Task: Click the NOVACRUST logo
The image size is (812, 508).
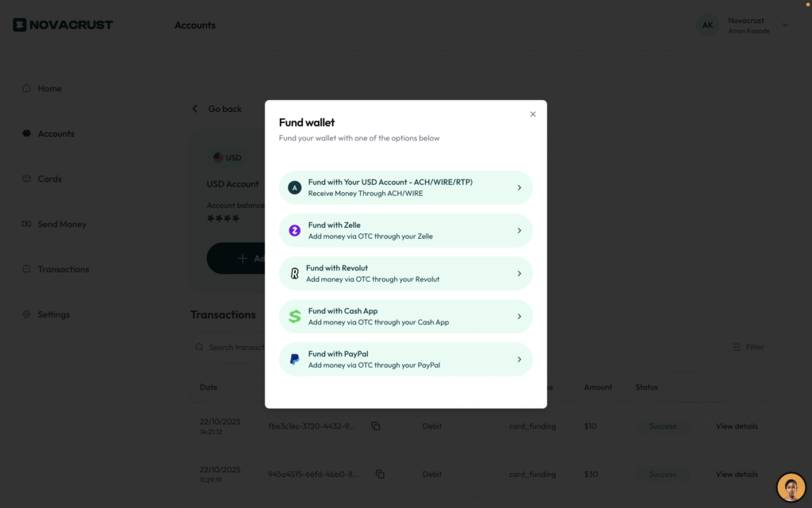Action: [x=63, y=25]
